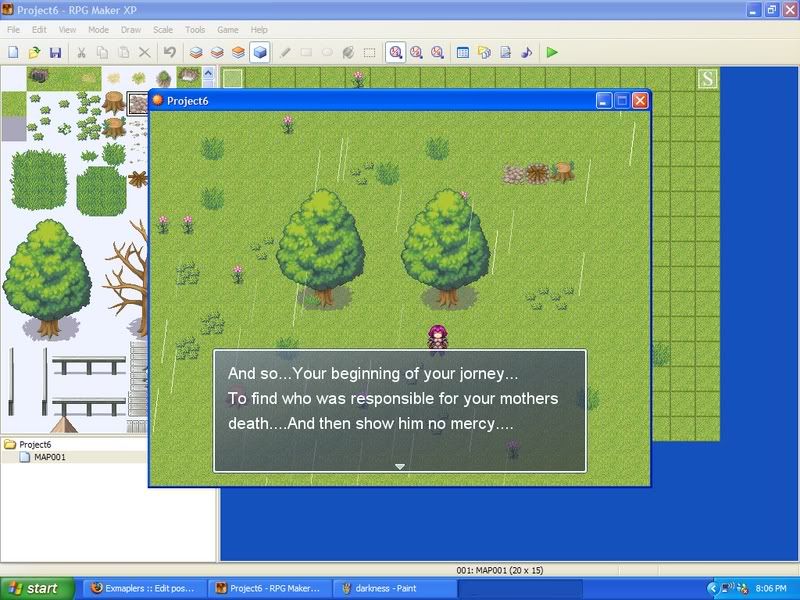
Task: Click the Save project floppy icon
Action: click(x=56, y=52)
